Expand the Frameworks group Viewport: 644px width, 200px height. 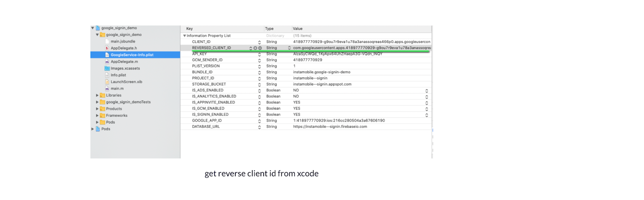tap(97, 116)
